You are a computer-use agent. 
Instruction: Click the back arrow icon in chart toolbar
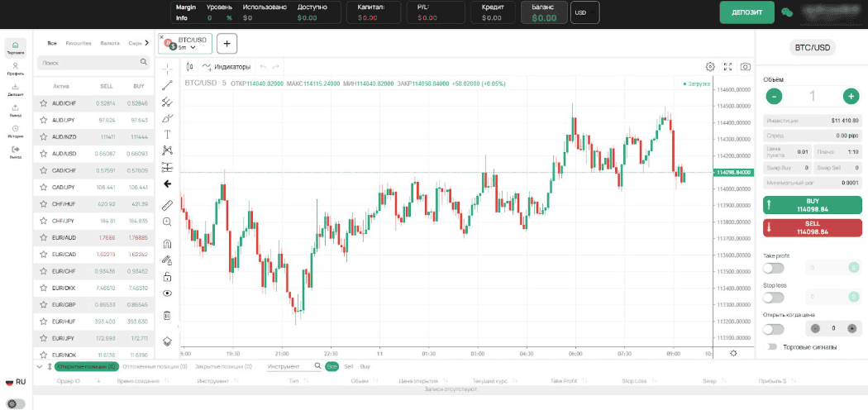(x=168, y=184)
